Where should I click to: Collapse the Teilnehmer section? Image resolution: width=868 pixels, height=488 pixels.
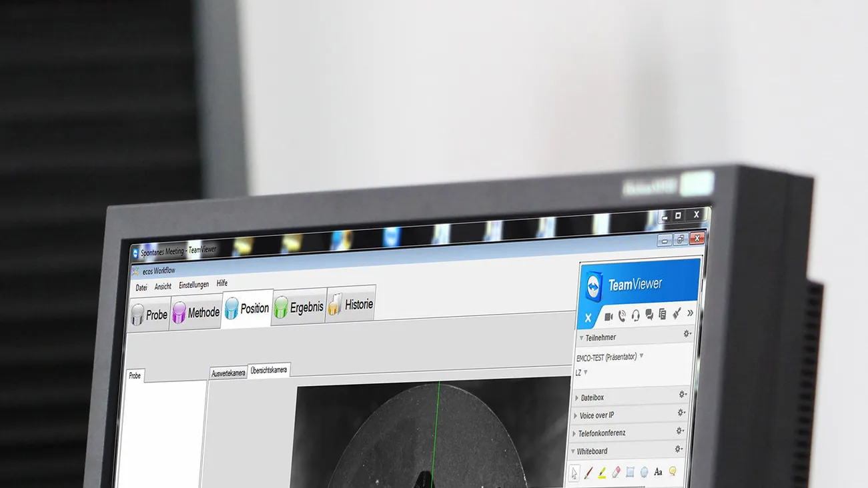[x=581, y=338]
